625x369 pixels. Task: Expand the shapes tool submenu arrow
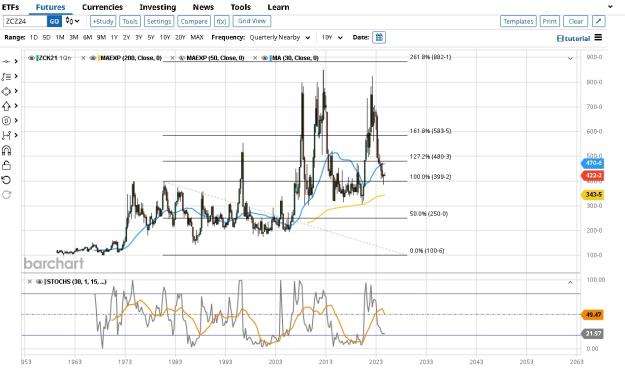tap(16, 91)
